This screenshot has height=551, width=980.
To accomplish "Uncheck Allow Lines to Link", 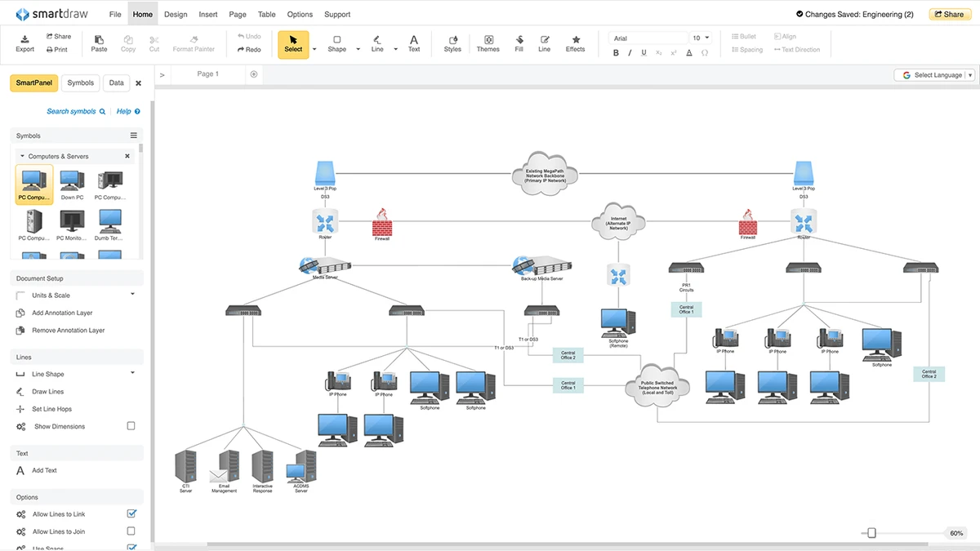I will pyautogui.click(x=131, y=514).
